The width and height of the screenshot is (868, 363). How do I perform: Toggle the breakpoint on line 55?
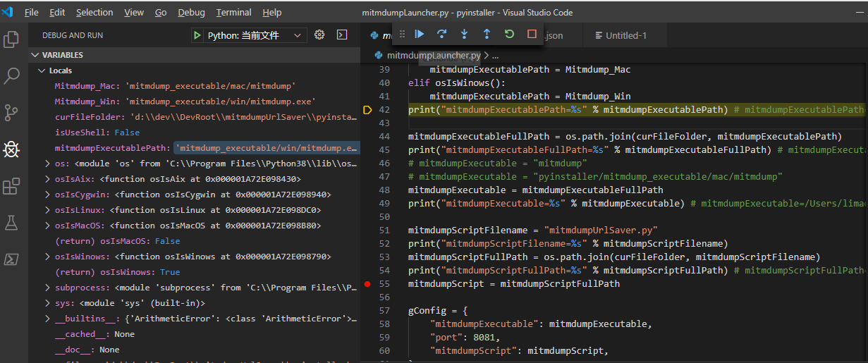367,284
